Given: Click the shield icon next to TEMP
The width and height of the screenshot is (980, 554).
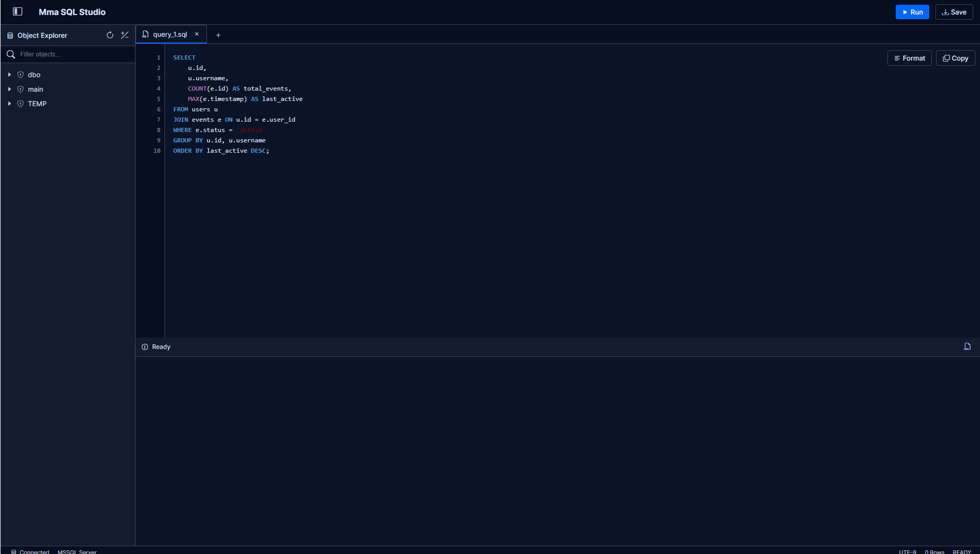Looking at the screenshot, I should (x=21, y=104).
